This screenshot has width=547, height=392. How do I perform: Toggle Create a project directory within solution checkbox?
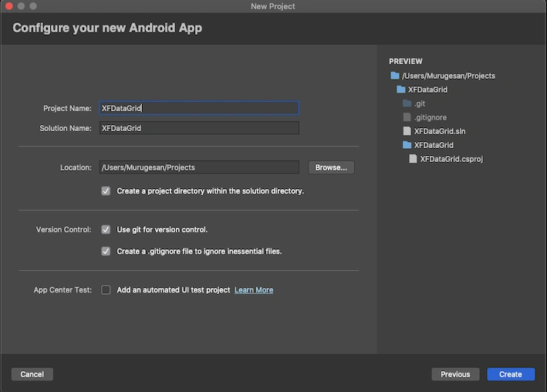106,191
